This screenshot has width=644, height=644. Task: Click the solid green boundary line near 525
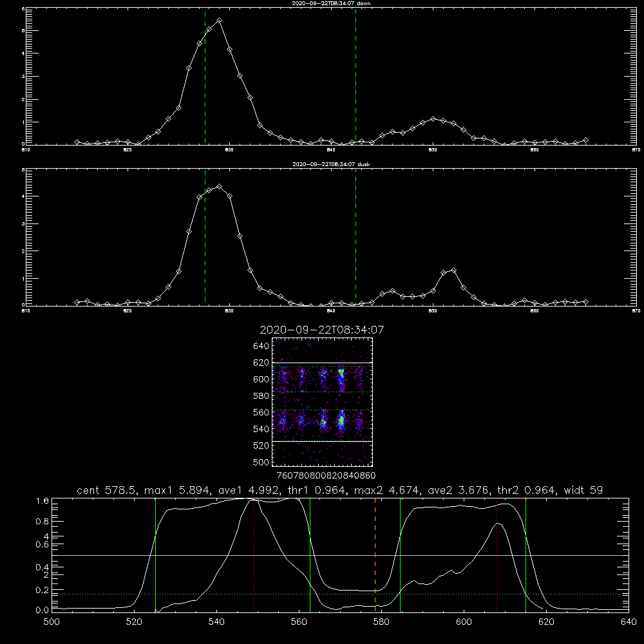coord(155,554)
